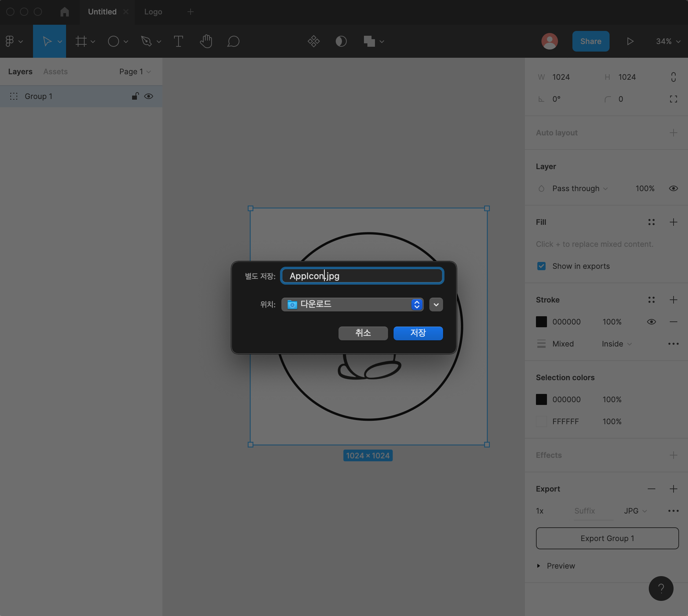Toggle the mask contrast icon
This screenshot has height=616, width=688.
pos(341,41)
